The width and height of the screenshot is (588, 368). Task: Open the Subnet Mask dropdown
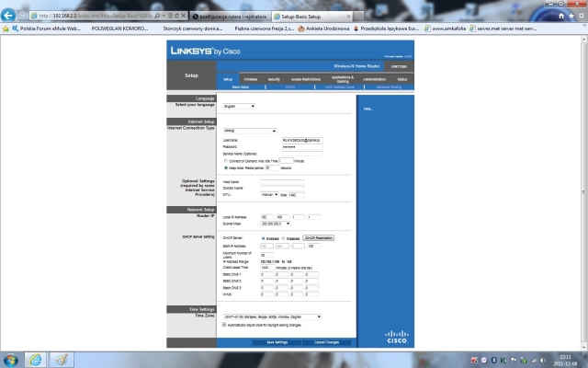point(276,224)
